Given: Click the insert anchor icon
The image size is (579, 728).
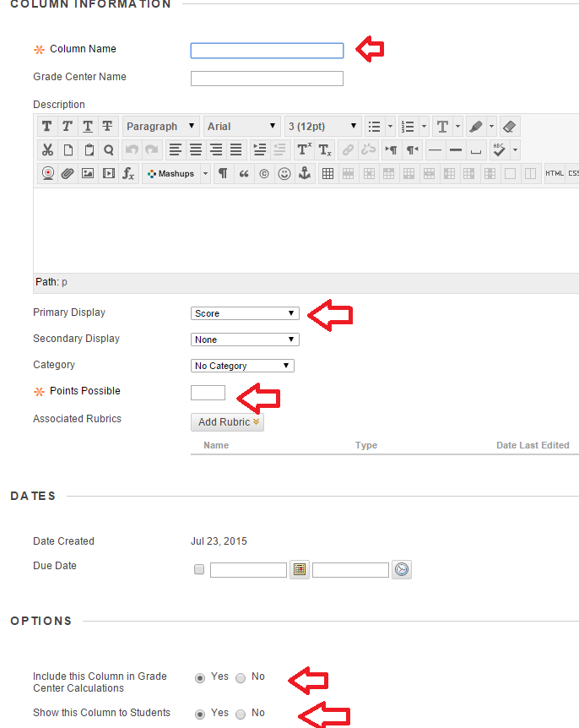Looking at the screenshot, I should point(305,174).
